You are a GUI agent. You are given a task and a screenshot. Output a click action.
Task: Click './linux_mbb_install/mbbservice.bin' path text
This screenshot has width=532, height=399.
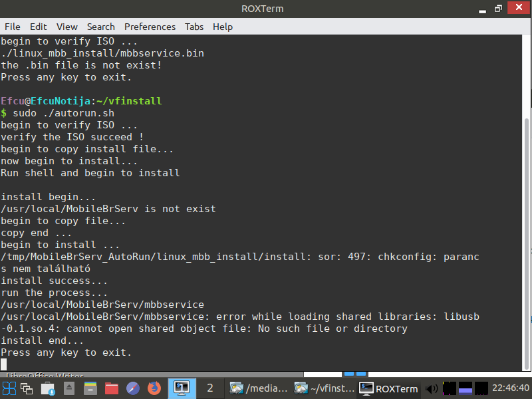102,53
